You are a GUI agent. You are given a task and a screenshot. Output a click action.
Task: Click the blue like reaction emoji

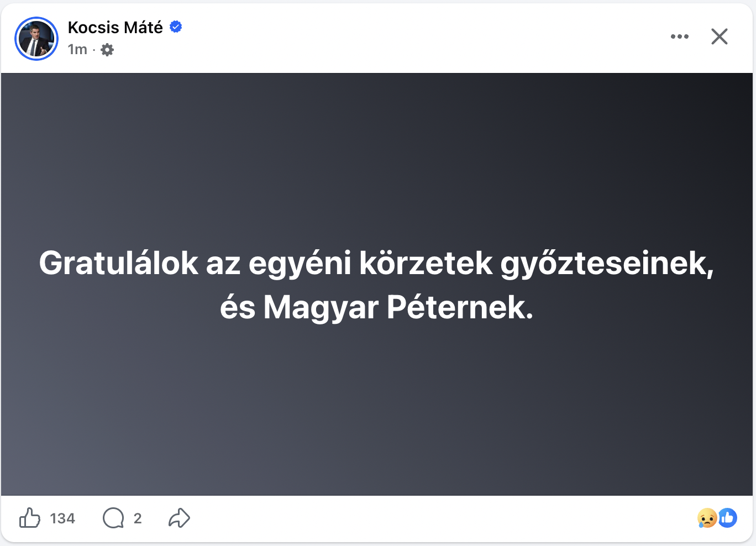(728, 518)
